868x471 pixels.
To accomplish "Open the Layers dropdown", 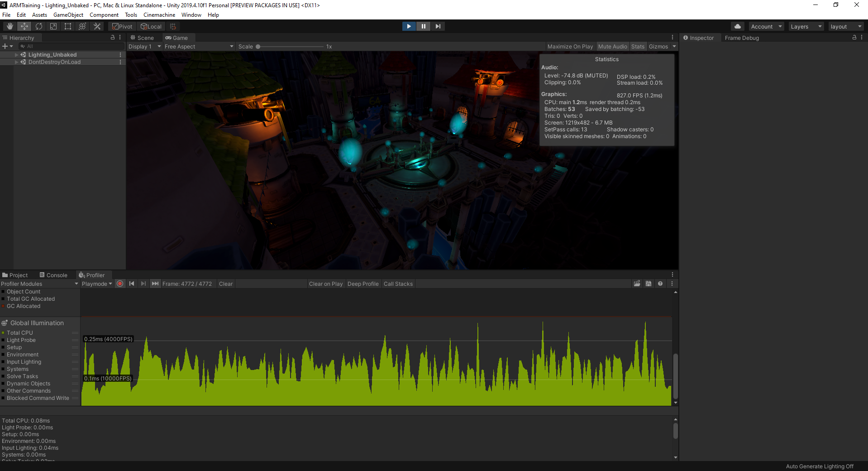I will (806, 27).
